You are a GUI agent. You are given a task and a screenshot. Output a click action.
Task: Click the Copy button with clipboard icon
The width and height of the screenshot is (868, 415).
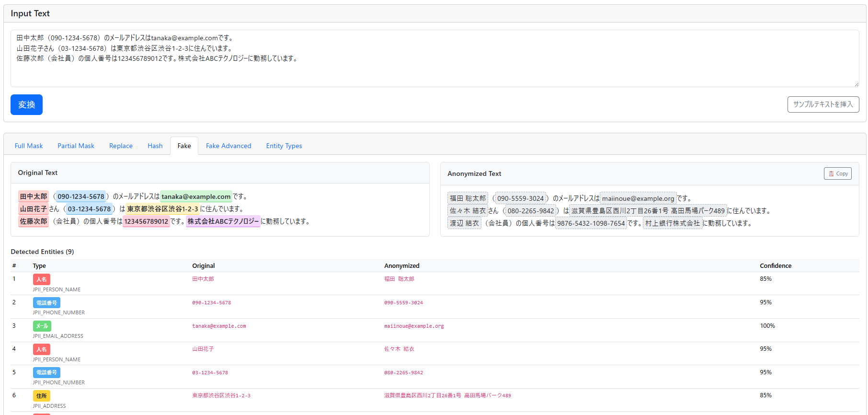pos(837,173)
